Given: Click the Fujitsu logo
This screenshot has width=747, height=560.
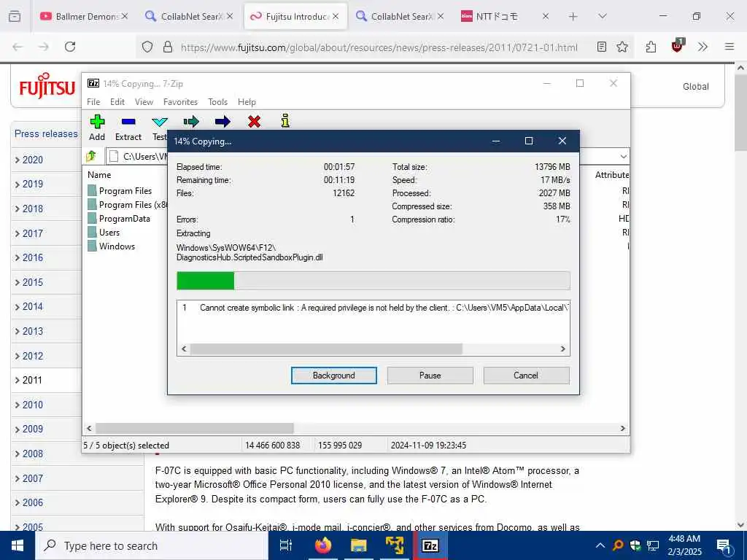Looking at the screenshot, I should 47,86.
